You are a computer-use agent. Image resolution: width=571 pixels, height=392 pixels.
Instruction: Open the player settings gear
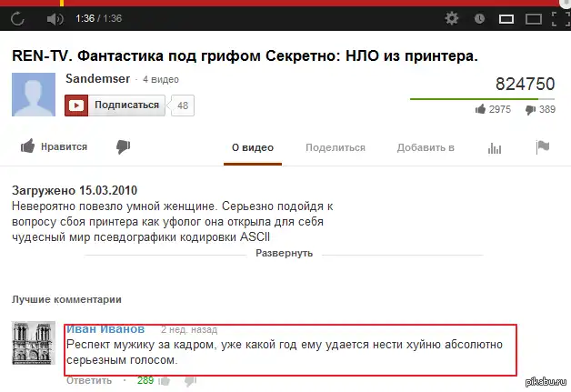(452, 18)
